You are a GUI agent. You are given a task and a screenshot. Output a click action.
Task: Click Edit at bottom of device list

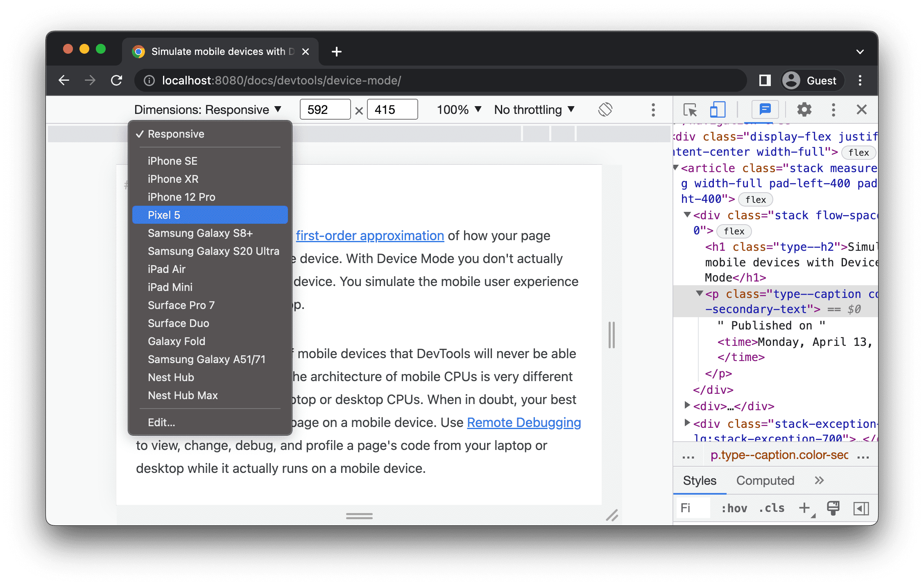coord(161,422)
